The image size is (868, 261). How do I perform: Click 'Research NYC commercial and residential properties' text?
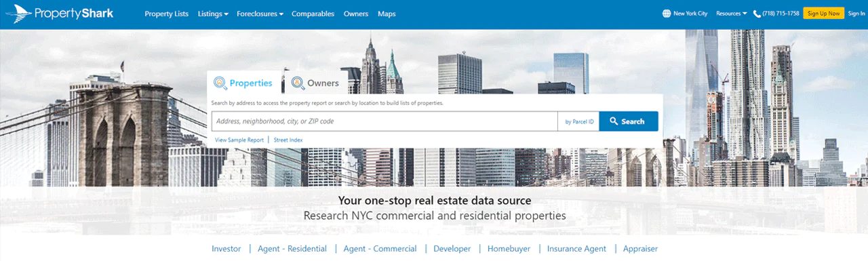coord(435,216)
